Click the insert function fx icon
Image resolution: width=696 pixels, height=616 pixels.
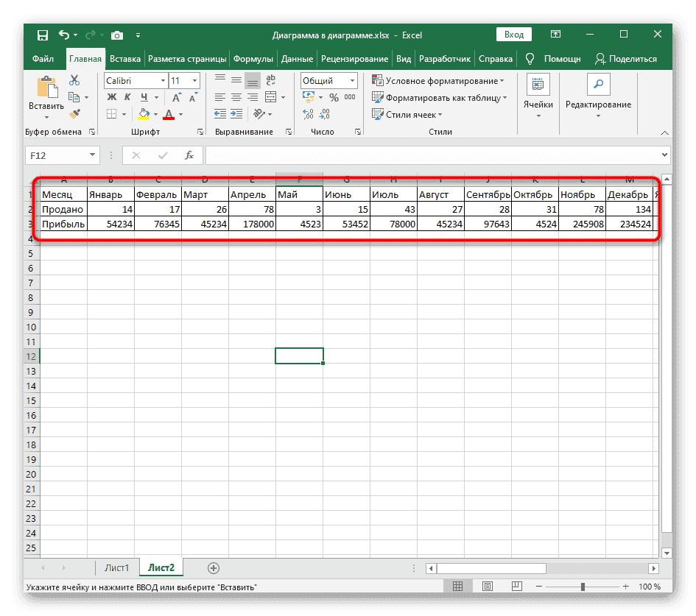click(189, 155)
